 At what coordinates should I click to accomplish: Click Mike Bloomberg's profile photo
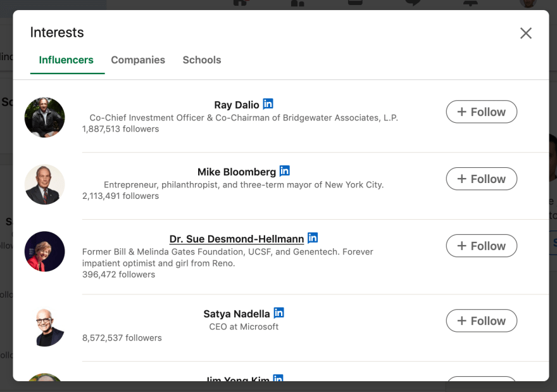click(45, 184)
